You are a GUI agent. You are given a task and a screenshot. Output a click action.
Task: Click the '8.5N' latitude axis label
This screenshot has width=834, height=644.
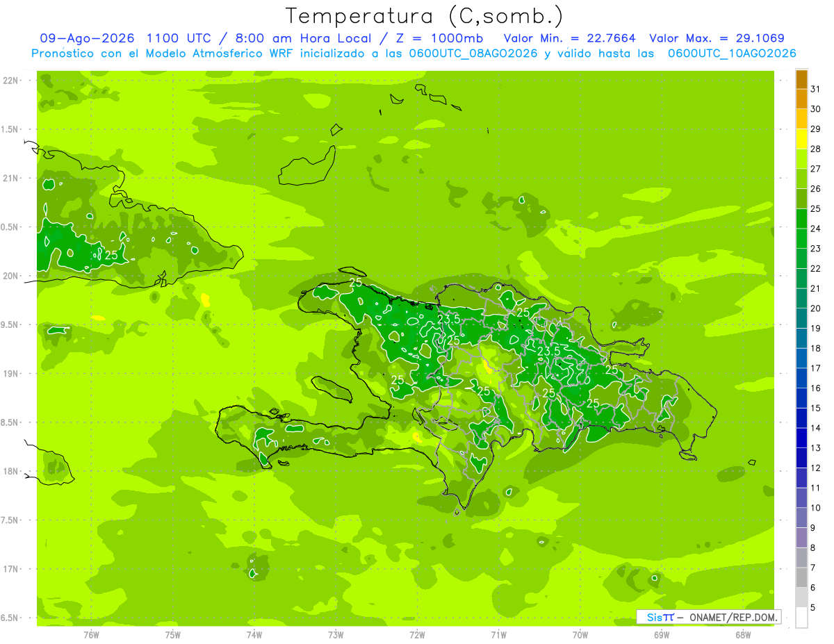pyautogui.click(x=10, y=422)
